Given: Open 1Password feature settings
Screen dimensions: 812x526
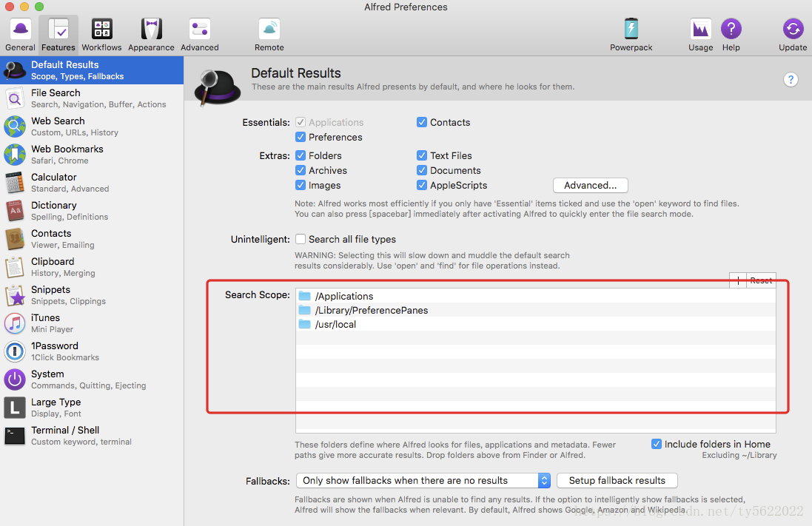Looking at the screenshot, I should point(92,351).
